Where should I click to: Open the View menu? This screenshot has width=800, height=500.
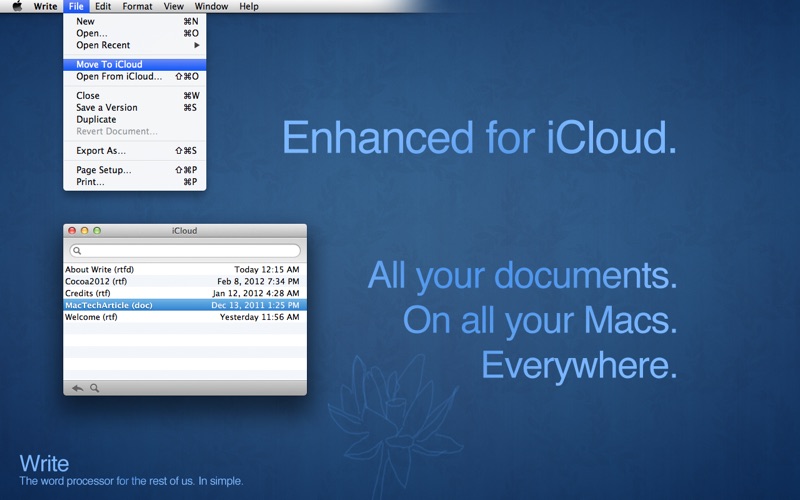pos(173,6)
